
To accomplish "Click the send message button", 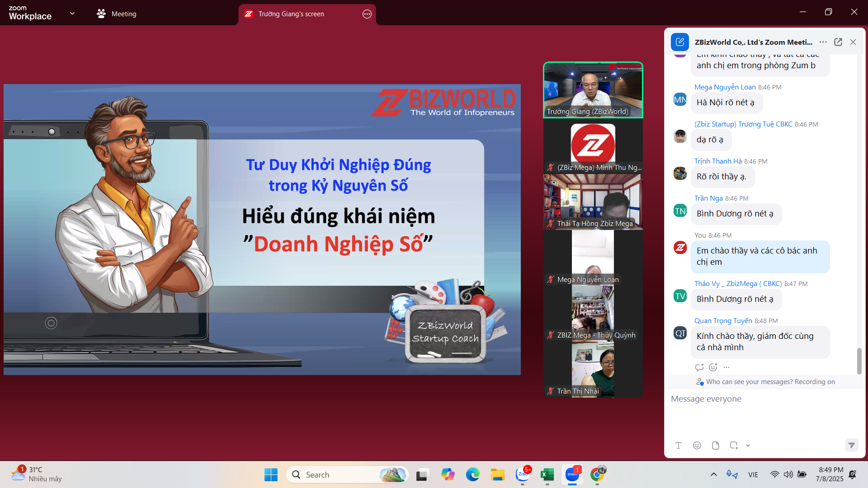I will point(851,446).
